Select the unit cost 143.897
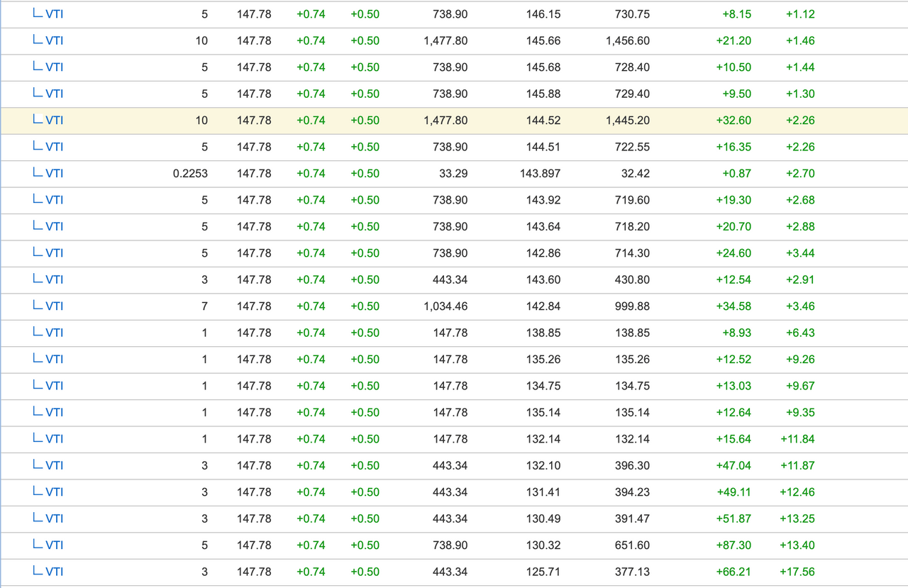 [541, 173]
